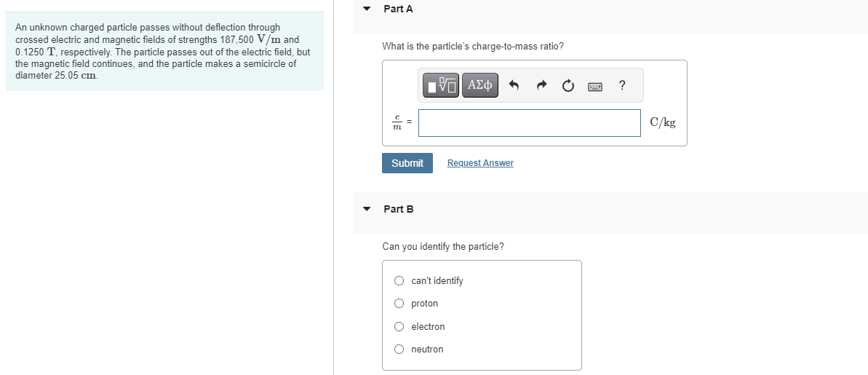
Task: Click the redo arrow icon
Action: [x=541, y=87]
